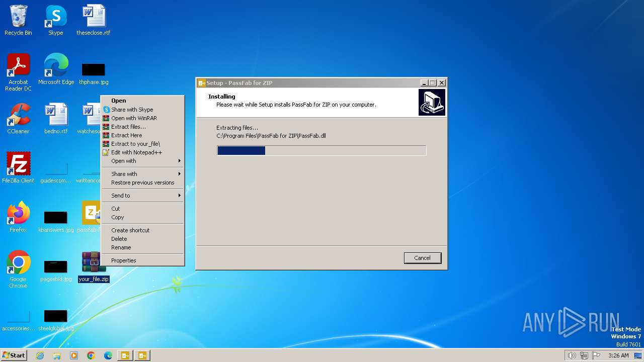This screenshot has width=644, height=362.
Task: Cancel the PassFab for ZIP installation
Action: coord(422,258)
